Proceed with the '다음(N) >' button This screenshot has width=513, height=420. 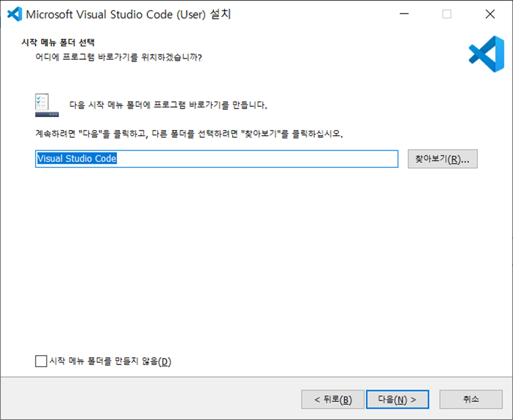tap(397, 399)
